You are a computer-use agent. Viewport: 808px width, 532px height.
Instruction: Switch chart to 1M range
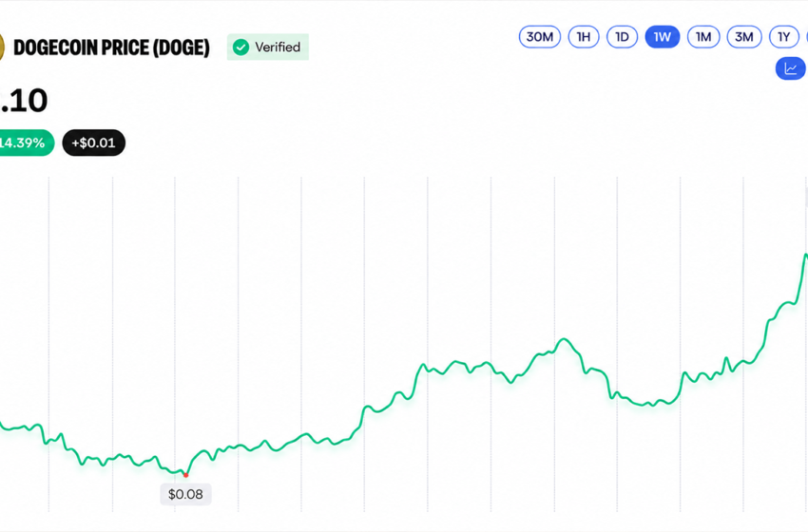[703, 37]
